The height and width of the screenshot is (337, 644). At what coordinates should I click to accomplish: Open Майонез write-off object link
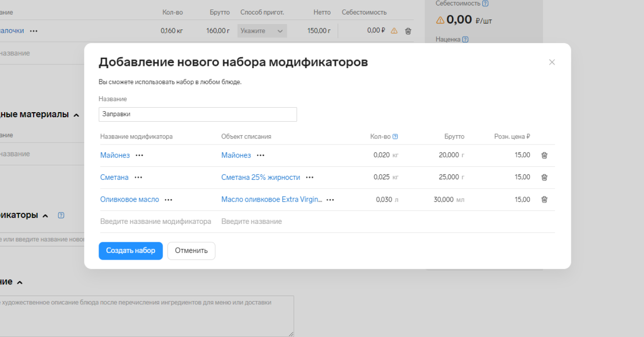click(x=236, y=155)
